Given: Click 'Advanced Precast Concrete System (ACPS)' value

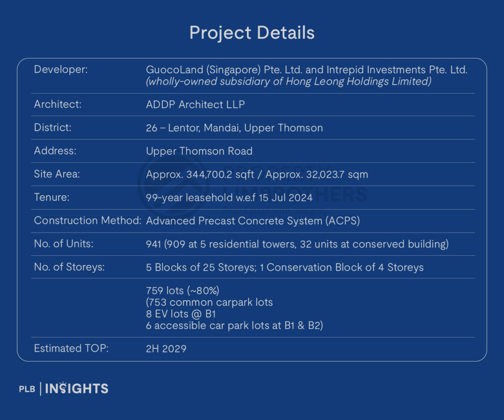Looking at the screenshot, I should click(x=253, y=221).
